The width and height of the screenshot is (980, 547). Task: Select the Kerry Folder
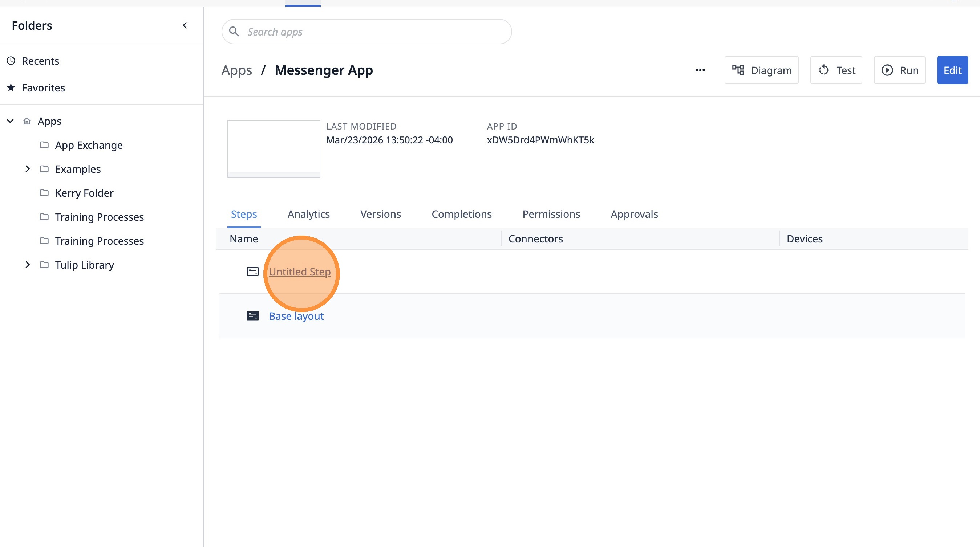(x=84, y=193)
